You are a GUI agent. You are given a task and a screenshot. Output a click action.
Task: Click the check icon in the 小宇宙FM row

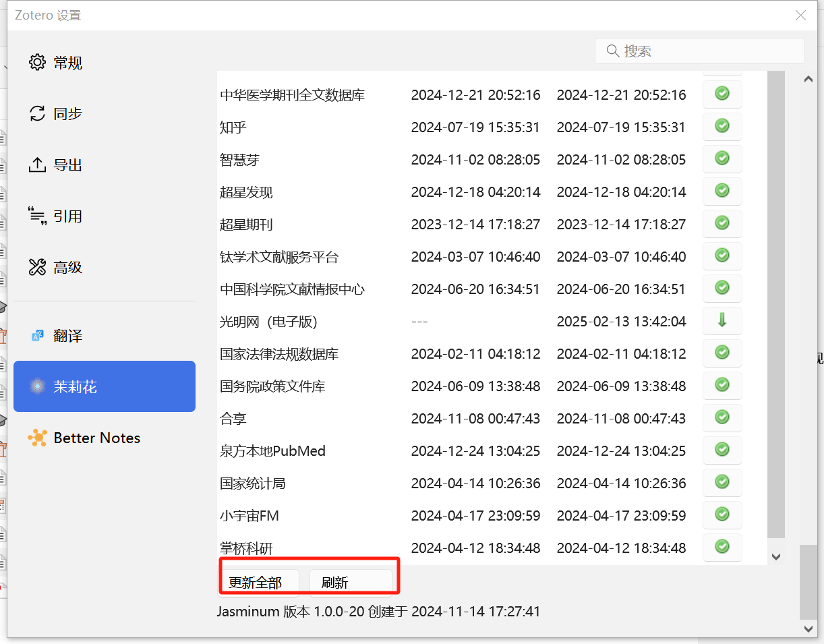(722, 515)
